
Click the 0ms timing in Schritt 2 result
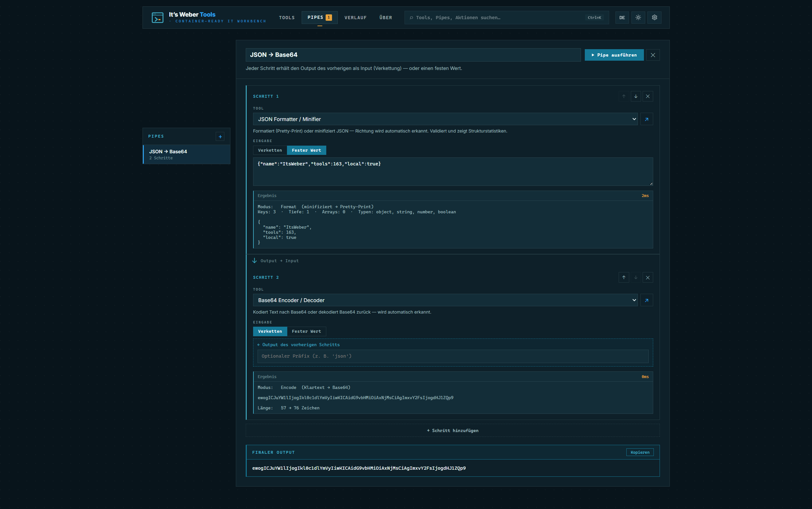click(x=645, y=377)
